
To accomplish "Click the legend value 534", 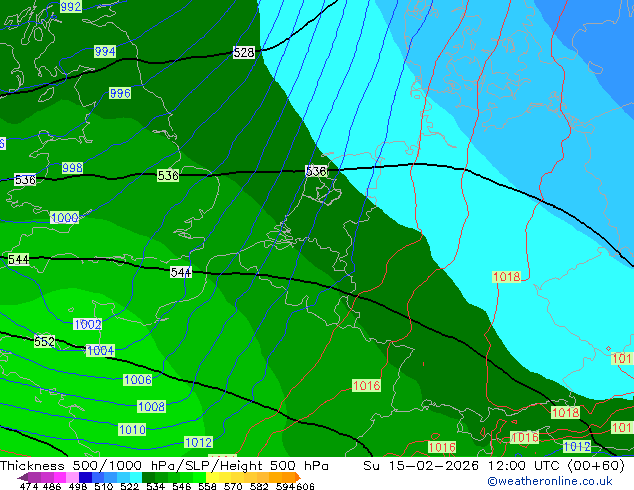I will [x=155, y=486].
